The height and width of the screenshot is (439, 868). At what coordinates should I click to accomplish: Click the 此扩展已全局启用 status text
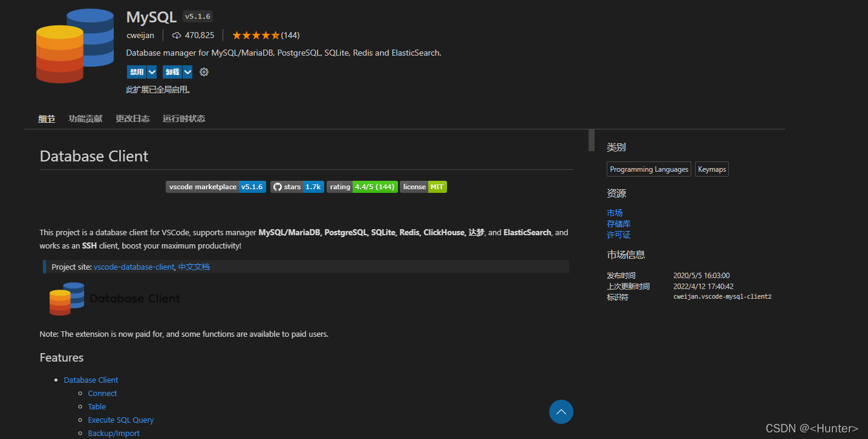point(158,90)
